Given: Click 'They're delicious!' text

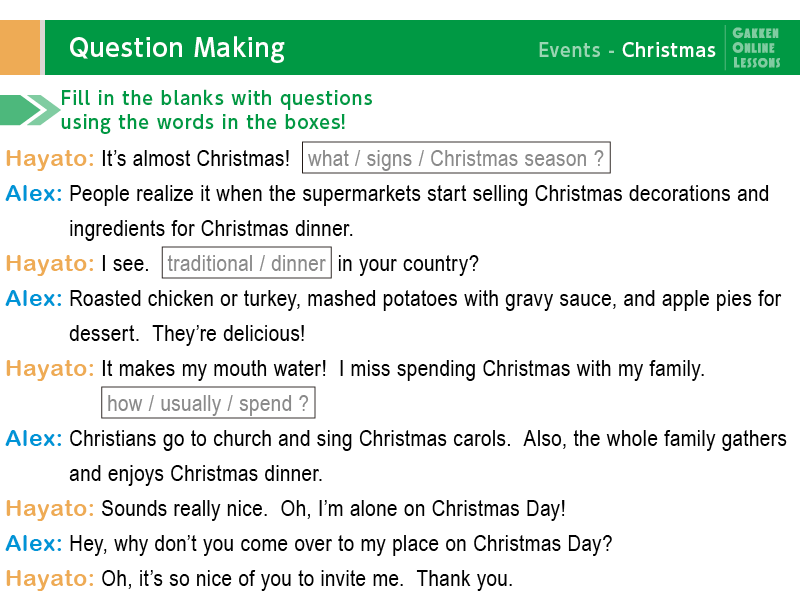Looking at the screenshot, I should [x=229, y=334].
